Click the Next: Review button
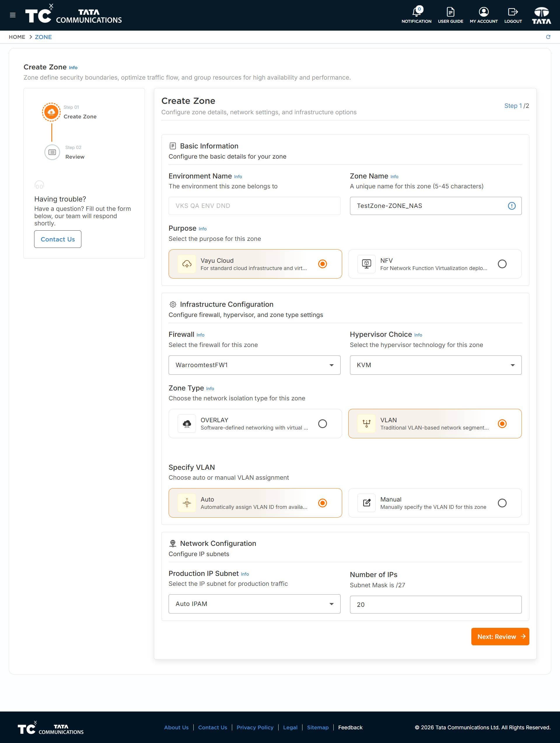The height and width of the screenshot is (743, 560). [x=500, y=637]
